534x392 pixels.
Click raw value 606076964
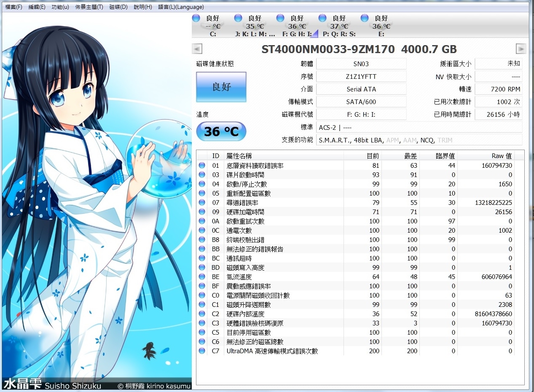coord(496,277)
